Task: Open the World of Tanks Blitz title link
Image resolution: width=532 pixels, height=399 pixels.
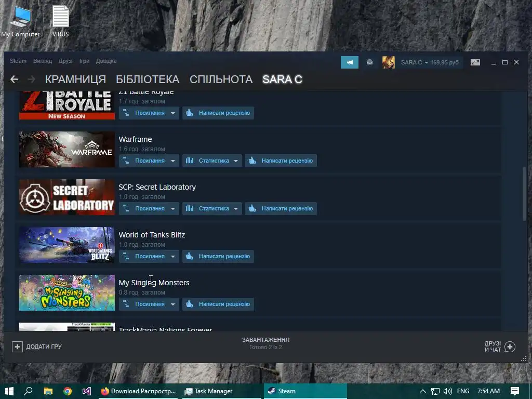Action: 152,235
